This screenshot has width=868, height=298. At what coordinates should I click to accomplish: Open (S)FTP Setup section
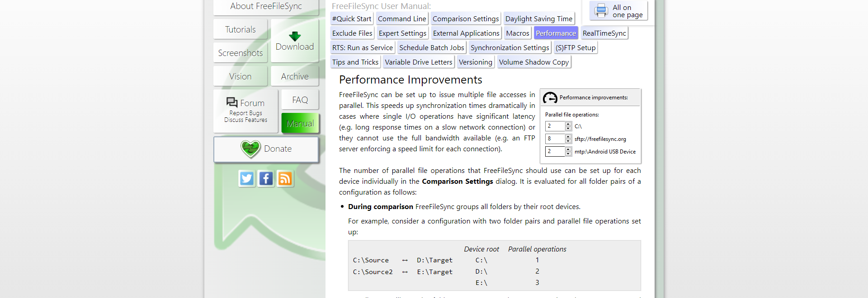576,47
